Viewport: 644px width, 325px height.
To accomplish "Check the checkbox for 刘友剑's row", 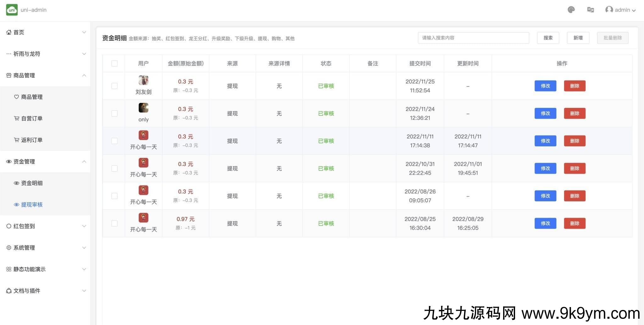I will pos(114,86).
